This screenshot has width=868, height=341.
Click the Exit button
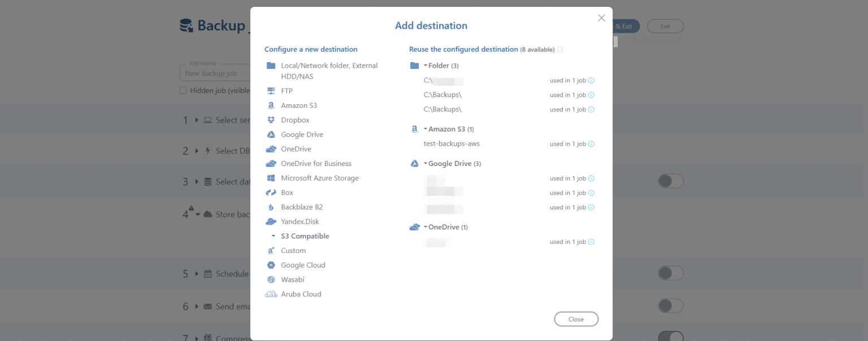[x=665, y=26]
